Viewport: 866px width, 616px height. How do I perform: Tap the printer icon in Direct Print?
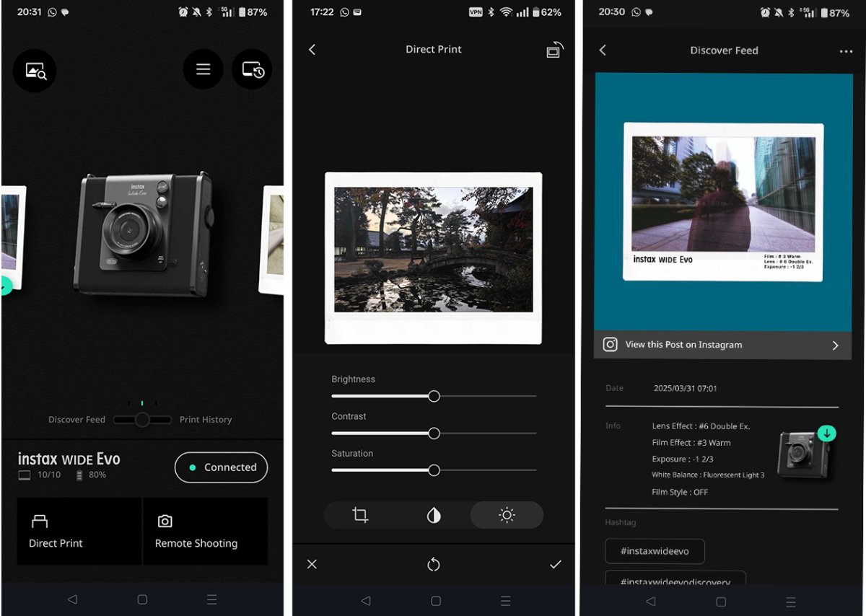(x=554, y=50)
